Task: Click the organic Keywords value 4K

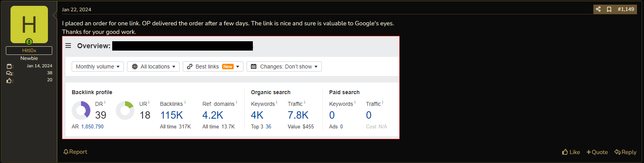Action: [257, 115]
